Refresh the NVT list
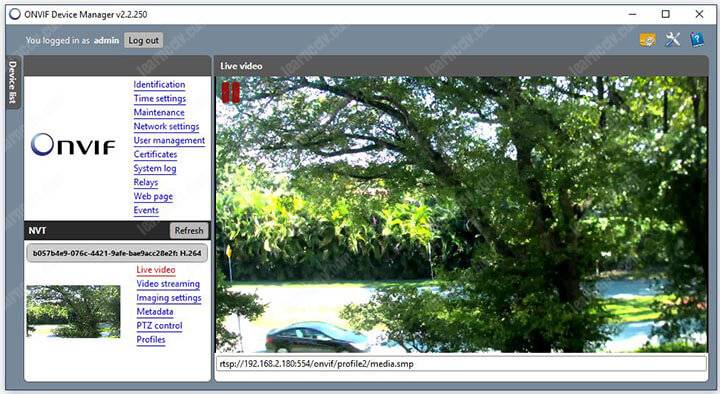 coord(189,231)
